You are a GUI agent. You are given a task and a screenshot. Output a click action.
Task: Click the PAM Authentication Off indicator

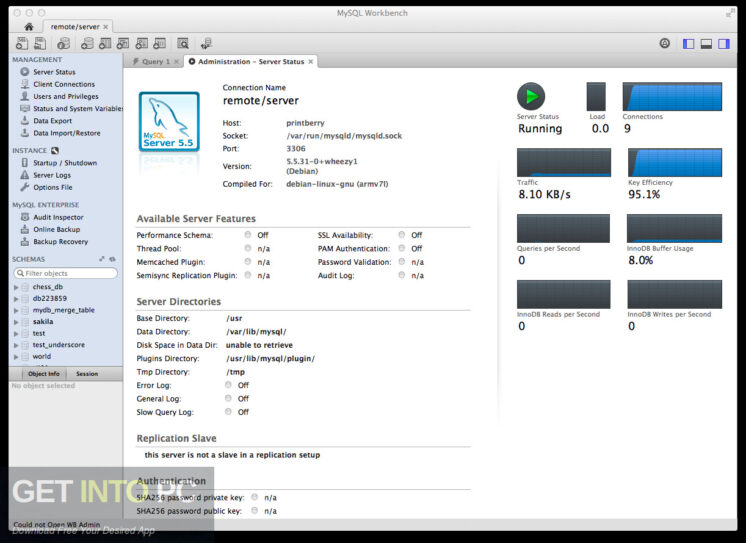[x=402, y=248]
